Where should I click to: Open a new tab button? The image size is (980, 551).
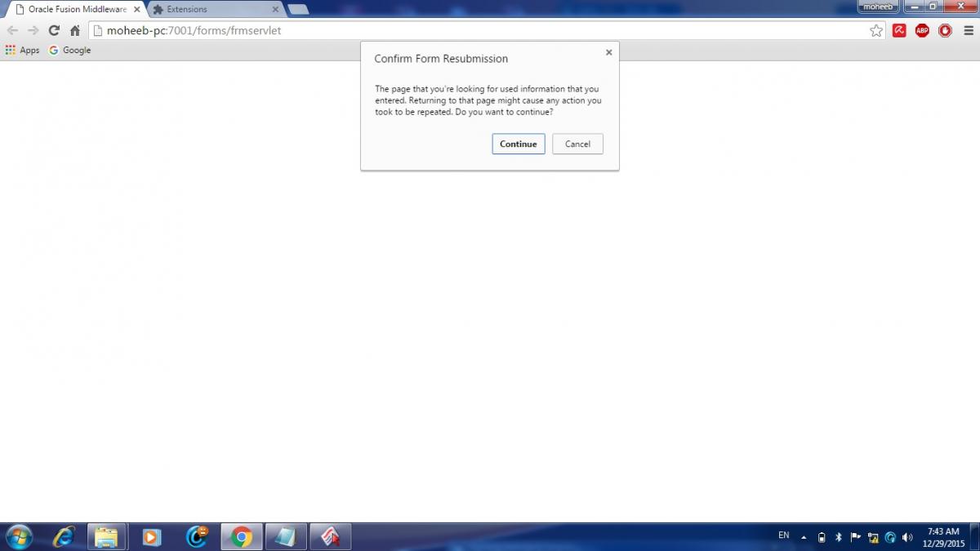pos(298,9)
